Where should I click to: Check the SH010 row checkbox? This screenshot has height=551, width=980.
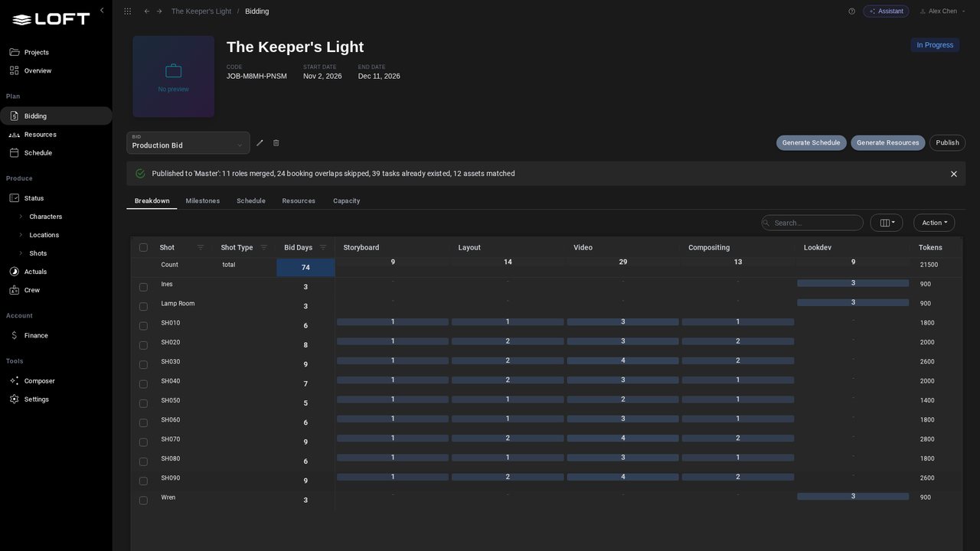pyautogui.click(x=143, y=326)
